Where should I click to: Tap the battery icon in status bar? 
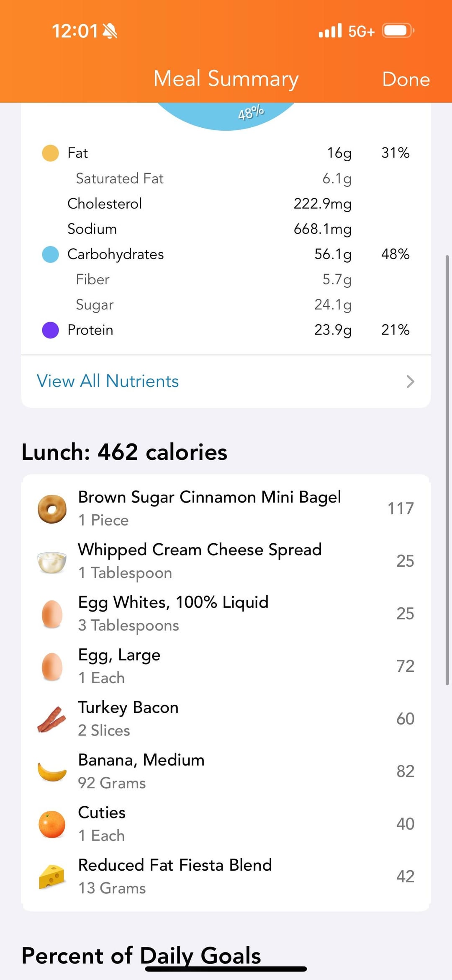[x=397, y=31]
